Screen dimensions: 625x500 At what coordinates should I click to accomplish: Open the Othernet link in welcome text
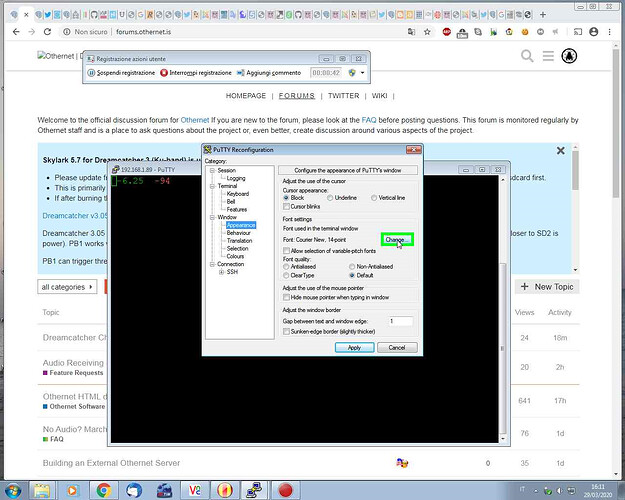pyautogui.click(x=195, y=120)
